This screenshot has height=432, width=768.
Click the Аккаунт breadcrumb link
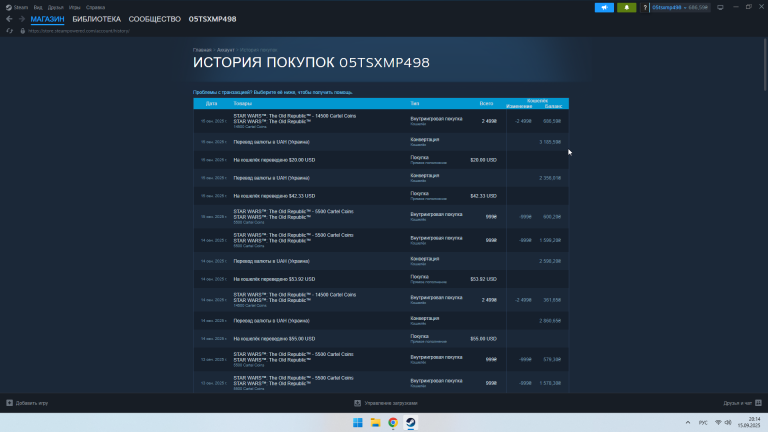[226, 50]
